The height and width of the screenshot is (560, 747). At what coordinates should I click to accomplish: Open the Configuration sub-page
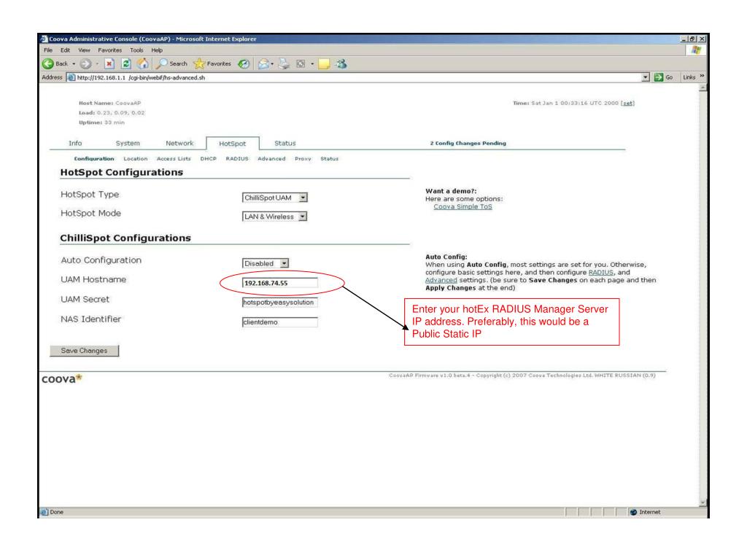point(94,158)
